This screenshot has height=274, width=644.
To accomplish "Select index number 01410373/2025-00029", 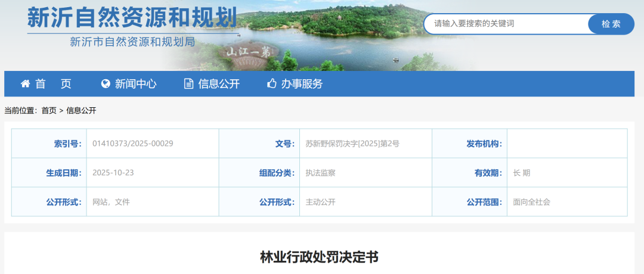I will 132,144.
